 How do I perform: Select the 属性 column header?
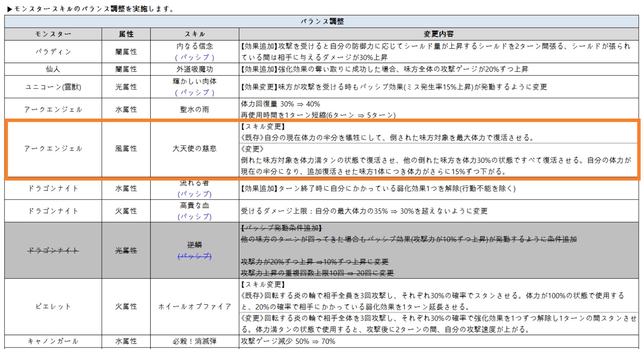126,34
